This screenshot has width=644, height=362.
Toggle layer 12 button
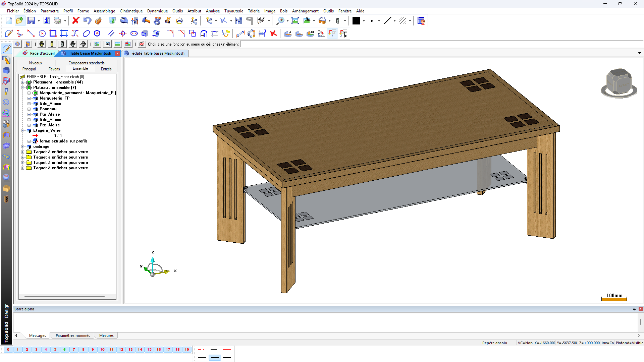pyautogui.click(x=121, y=350)
